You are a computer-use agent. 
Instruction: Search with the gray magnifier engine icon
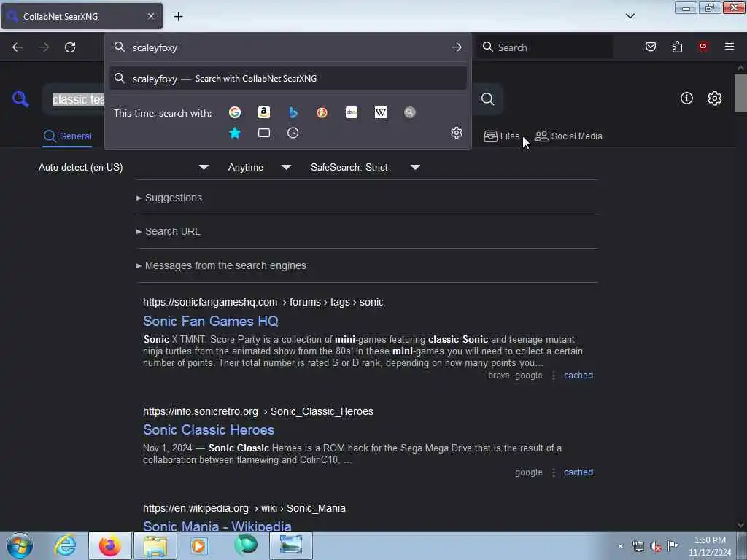click(x=410, y=112)
